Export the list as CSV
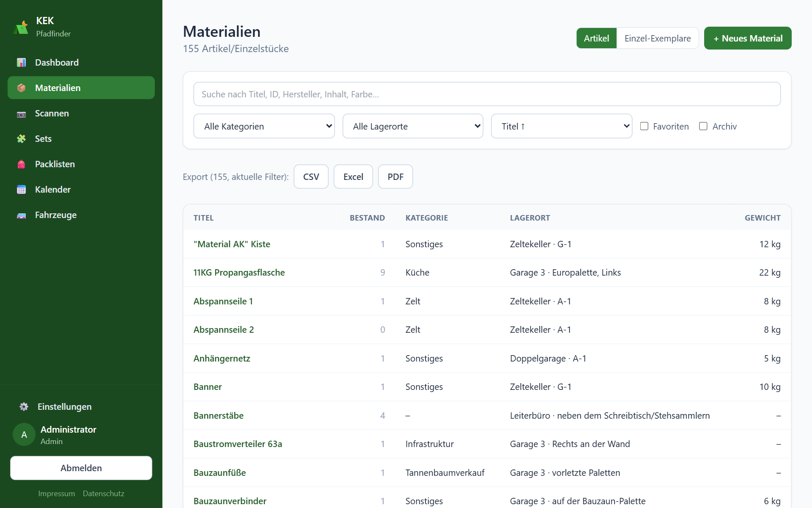 point(311,177)
